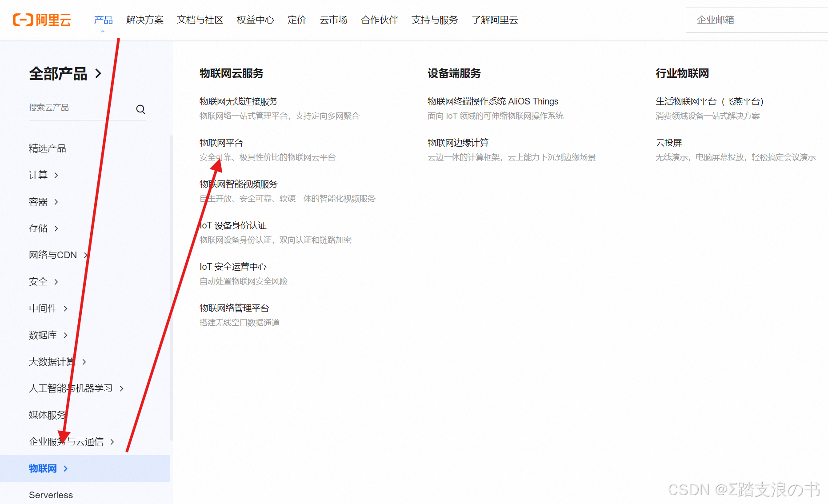Select 人工智能与机器学习 category
The height and width of the screenshot is (504, 828).
coord(71,388)
